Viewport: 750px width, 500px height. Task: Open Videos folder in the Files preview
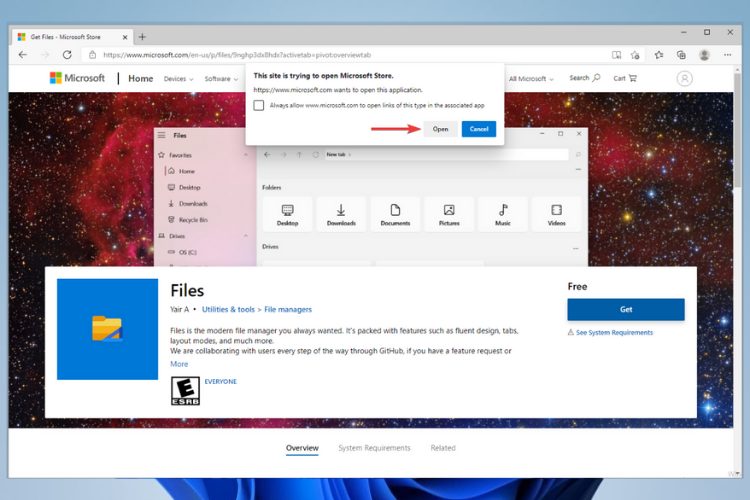click(556, 214)
